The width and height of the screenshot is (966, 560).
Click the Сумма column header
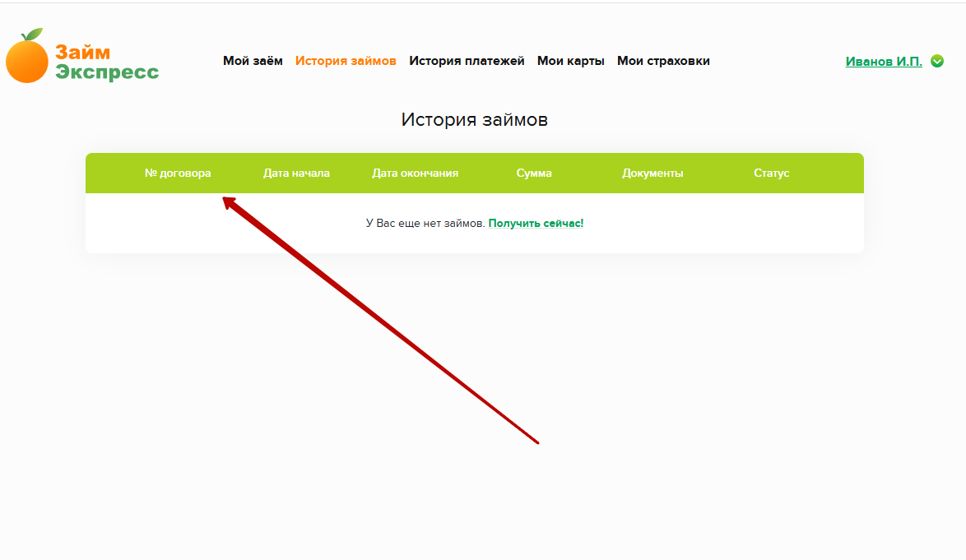533,173
